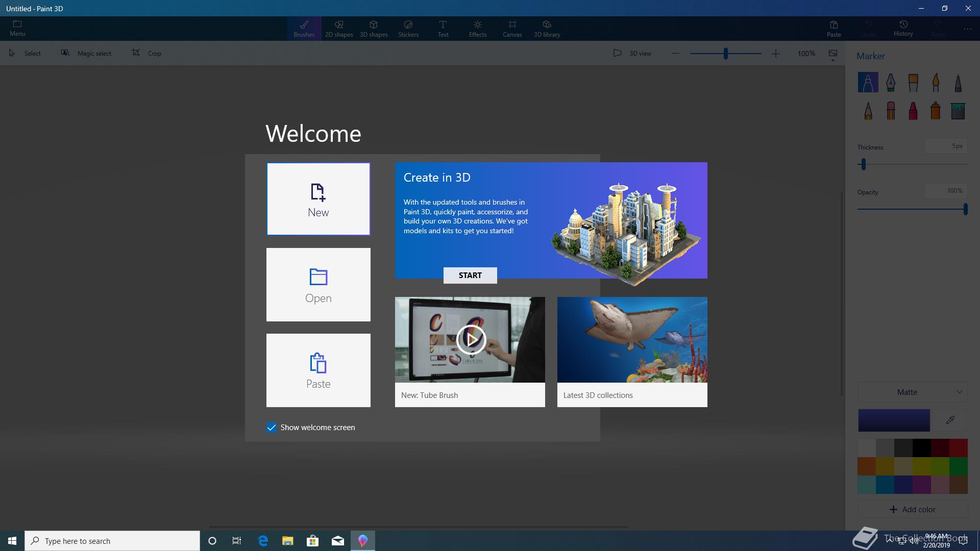This screenshot has width=980, height=551.
Task: Select the Eraser tool
Action: click(891, 110)
